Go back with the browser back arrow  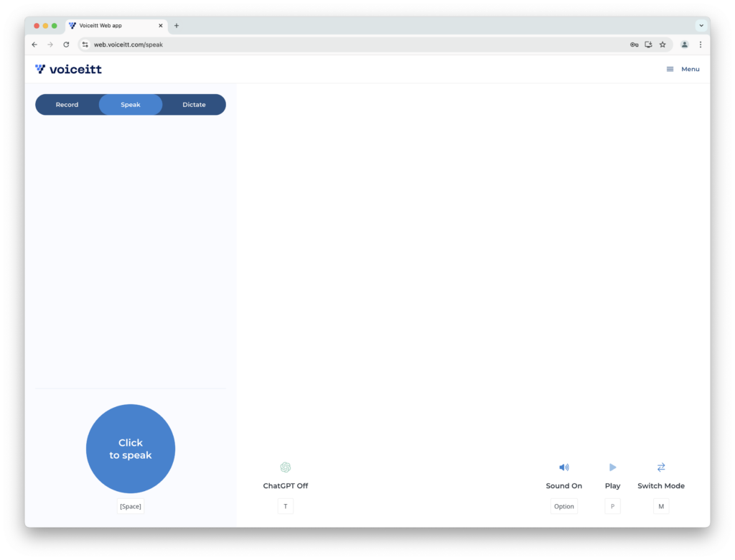(34, 45)
